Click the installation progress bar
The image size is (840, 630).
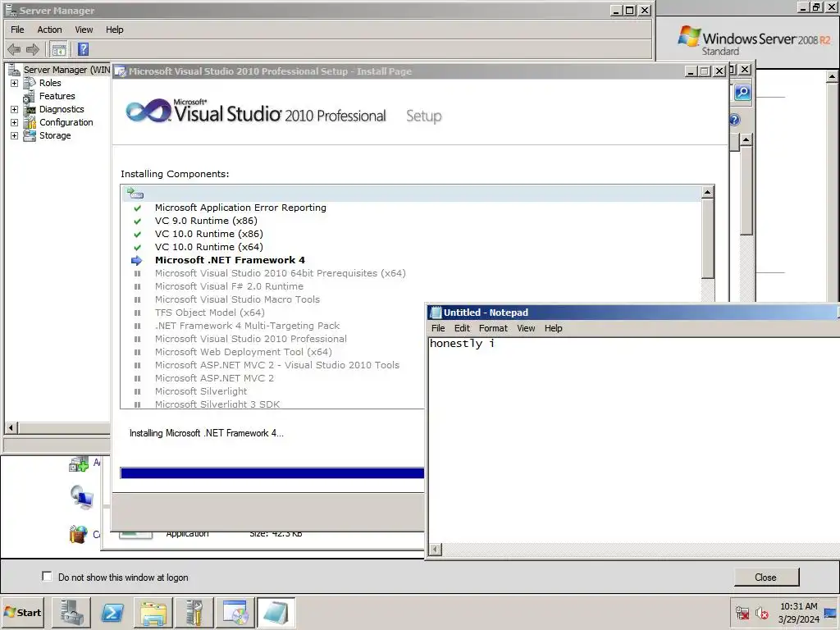[x=272, y=473]
